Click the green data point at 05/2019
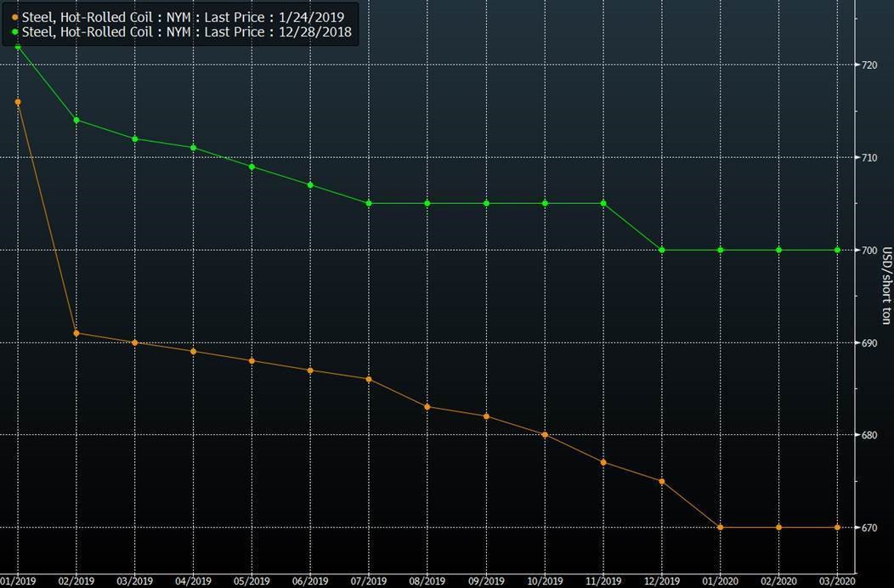894x588 pixels. tap(252, 166)
